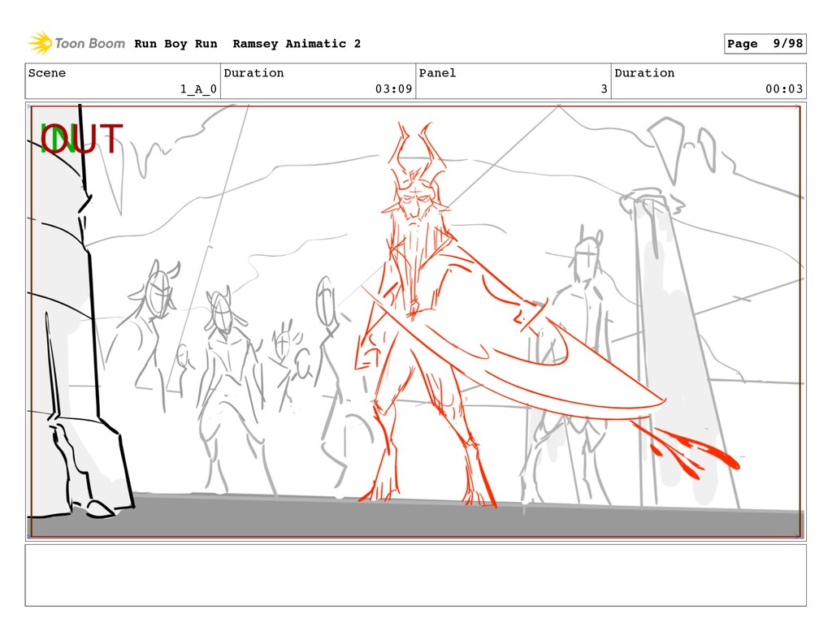Click the scene duration value "03:09"
Screen dimensions: 832x644
[x=394, y=89]
